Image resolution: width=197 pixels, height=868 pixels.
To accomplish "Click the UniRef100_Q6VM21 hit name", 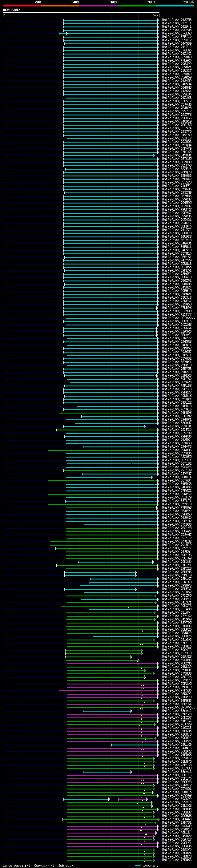I will pyautogui.click(x=177, y=67).
